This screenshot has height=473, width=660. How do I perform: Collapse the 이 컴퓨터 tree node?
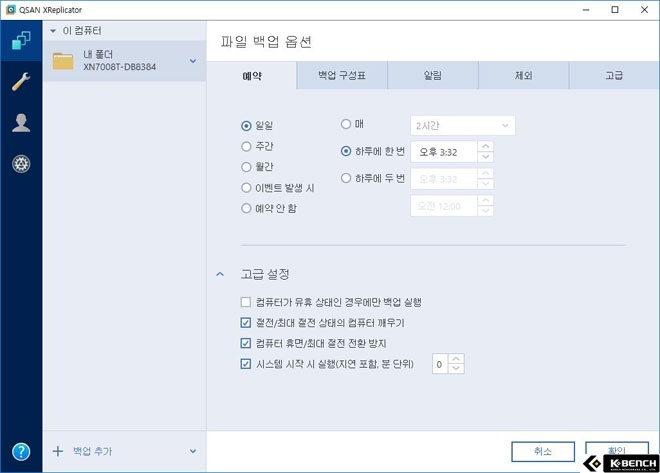(x=53, y=31)
